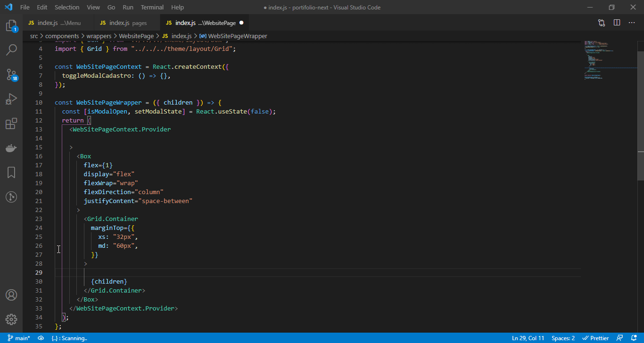Click the index.js breadcrumb
Screen dimensions: 644x343
point(182,36)
